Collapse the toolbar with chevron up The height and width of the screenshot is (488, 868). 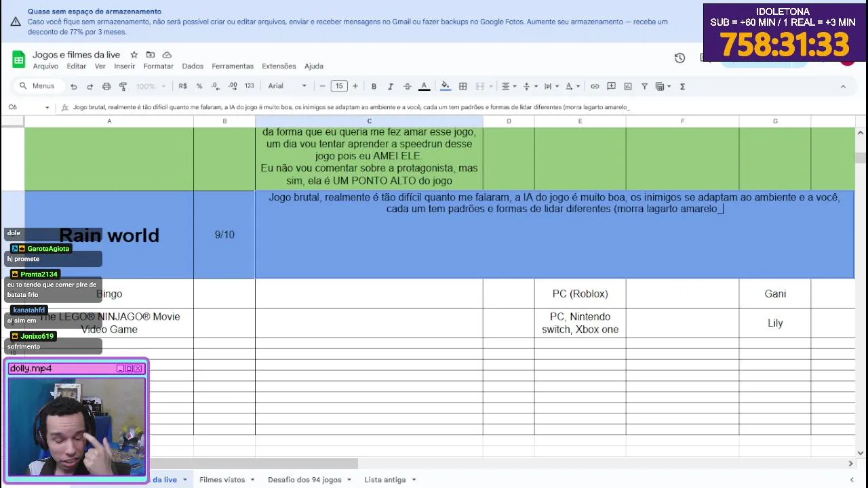pos(843,86)
